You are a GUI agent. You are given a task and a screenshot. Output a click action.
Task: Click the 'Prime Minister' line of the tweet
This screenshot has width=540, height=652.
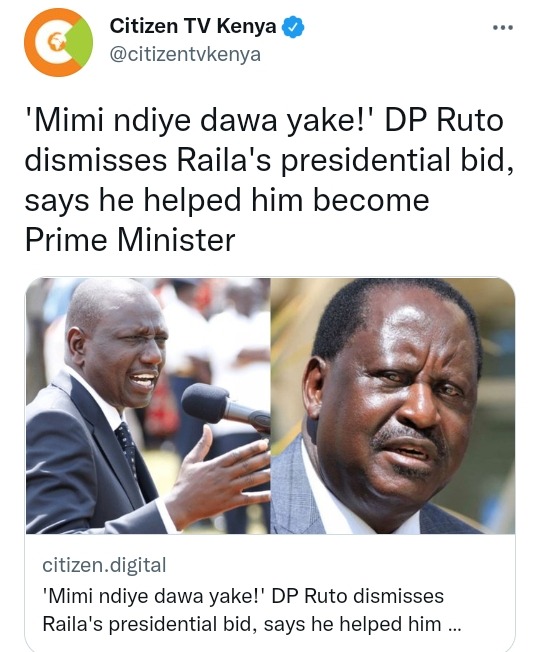tap(130, 240)
